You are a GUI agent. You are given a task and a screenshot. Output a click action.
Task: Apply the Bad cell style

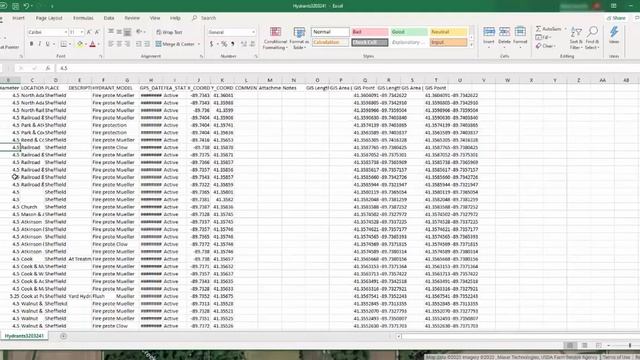click(x=369, y=32)
